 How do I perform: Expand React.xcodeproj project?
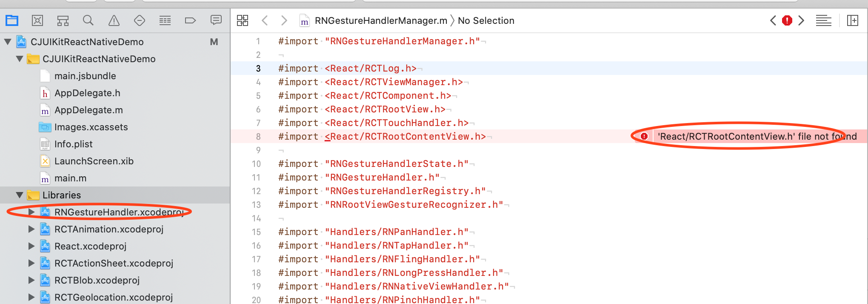coord(31,246)
